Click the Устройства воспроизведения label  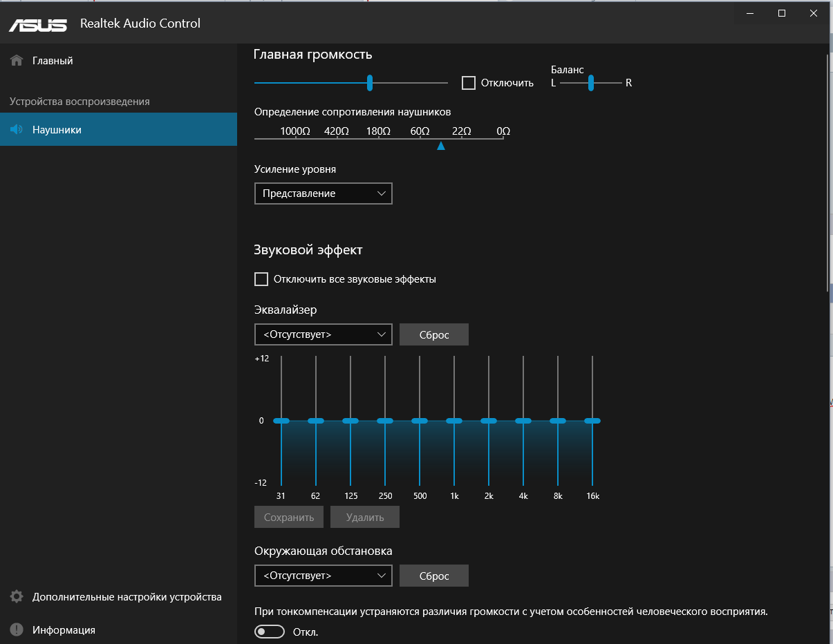(x=79, y=102)
